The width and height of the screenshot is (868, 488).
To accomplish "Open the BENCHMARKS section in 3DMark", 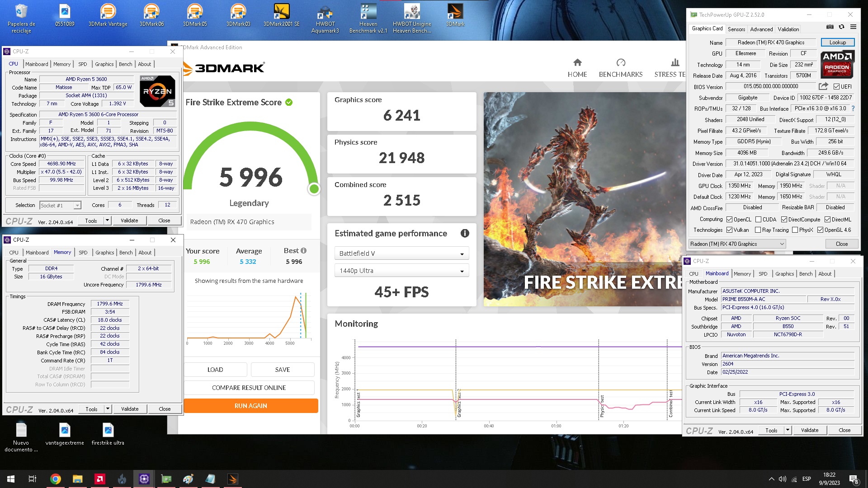I will [x=621, y=68].
